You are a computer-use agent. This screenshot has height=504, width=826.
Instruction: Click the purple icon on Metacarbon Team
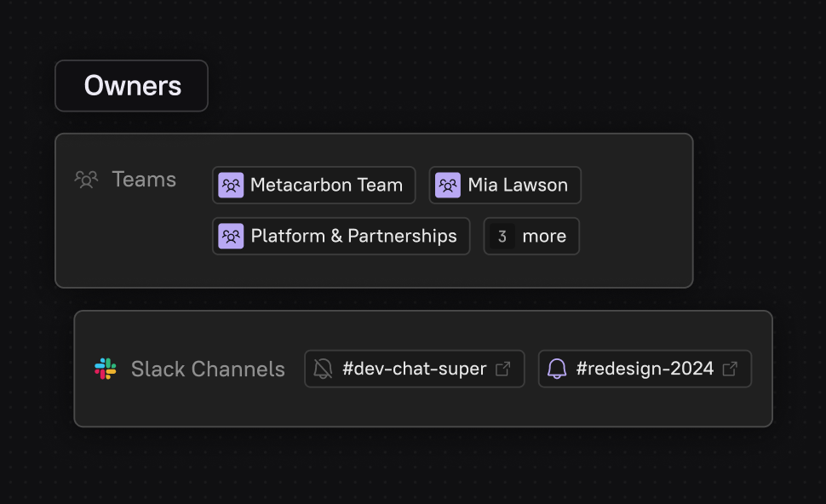click(x=231, y=186)
